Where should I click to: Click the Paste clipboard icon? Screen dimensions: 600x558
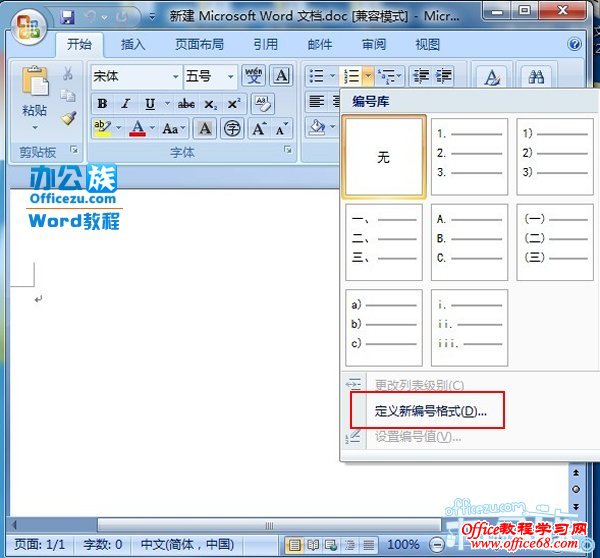tap(35, 86)
